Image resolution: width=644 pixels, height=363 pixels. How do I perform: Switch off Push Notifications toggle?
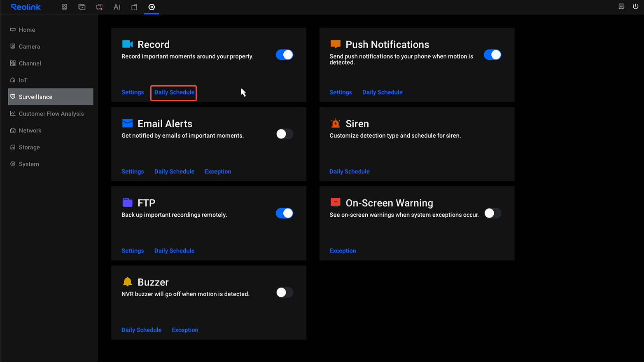click(492, 55)
